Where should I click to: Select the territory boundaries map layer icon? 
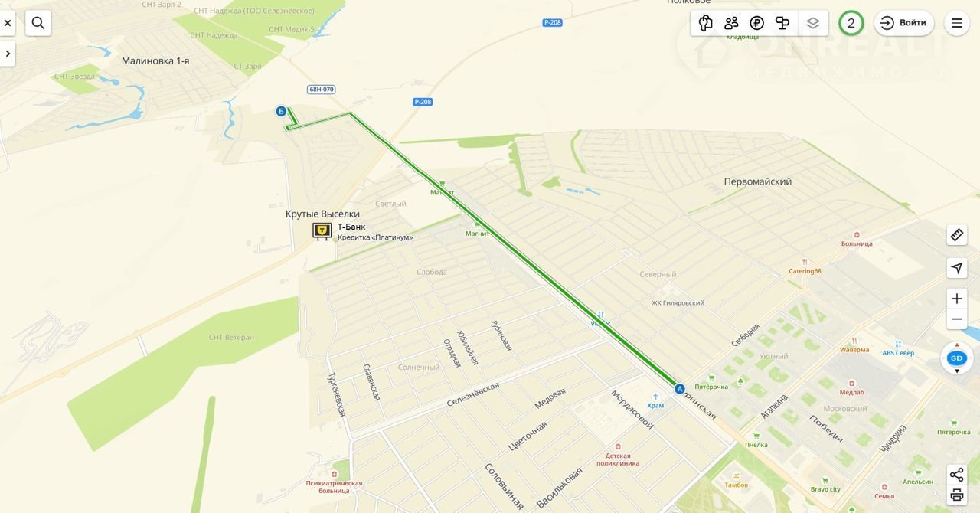(706, 23)
